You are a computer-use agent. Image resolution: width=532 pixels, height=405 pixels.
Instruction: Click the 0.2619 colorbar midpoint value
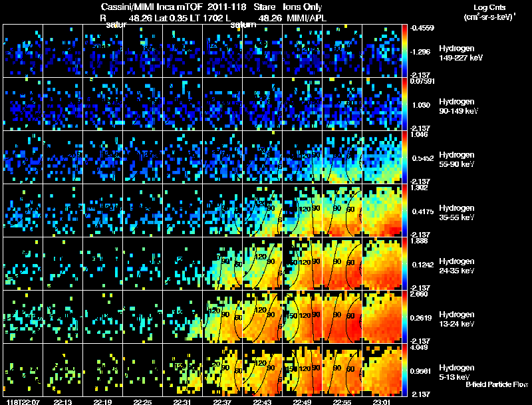coord(422,318)
